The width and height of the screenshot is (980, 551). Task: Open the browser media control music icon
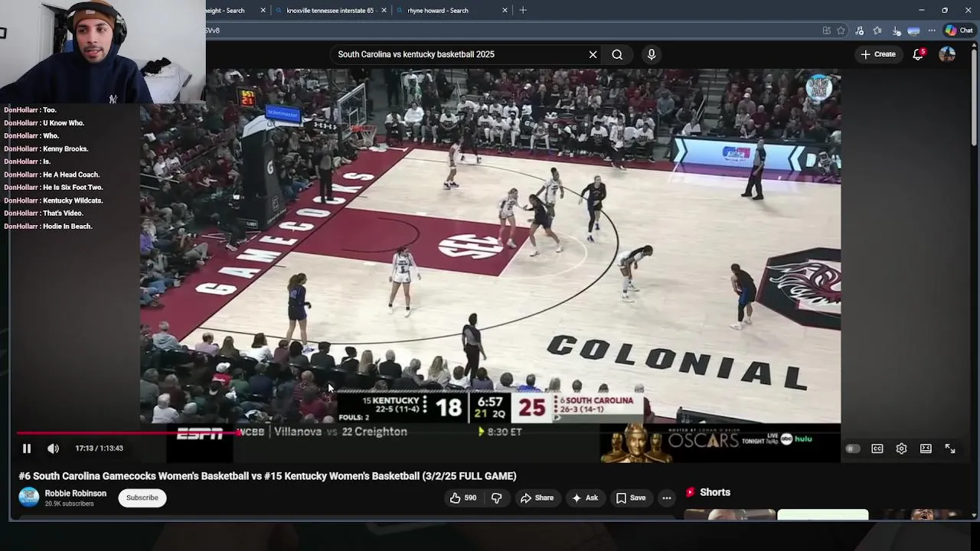859,31
